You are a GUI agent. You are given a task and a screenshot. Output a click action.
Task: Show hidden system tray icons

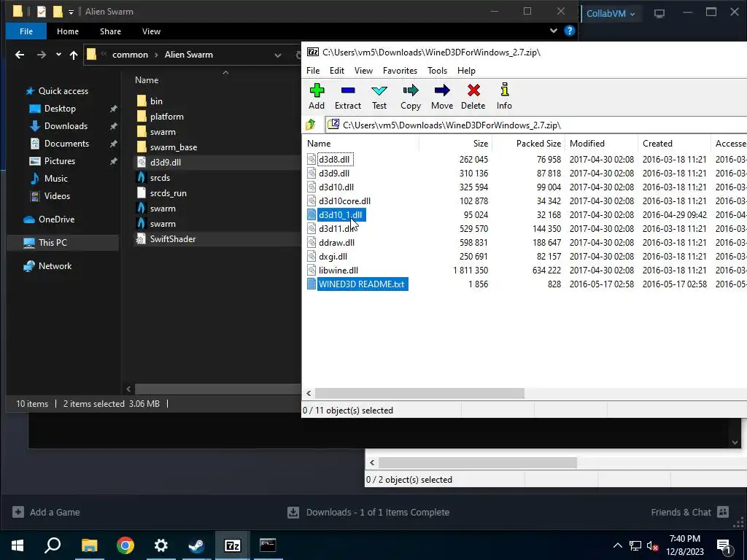pos(617,545)
